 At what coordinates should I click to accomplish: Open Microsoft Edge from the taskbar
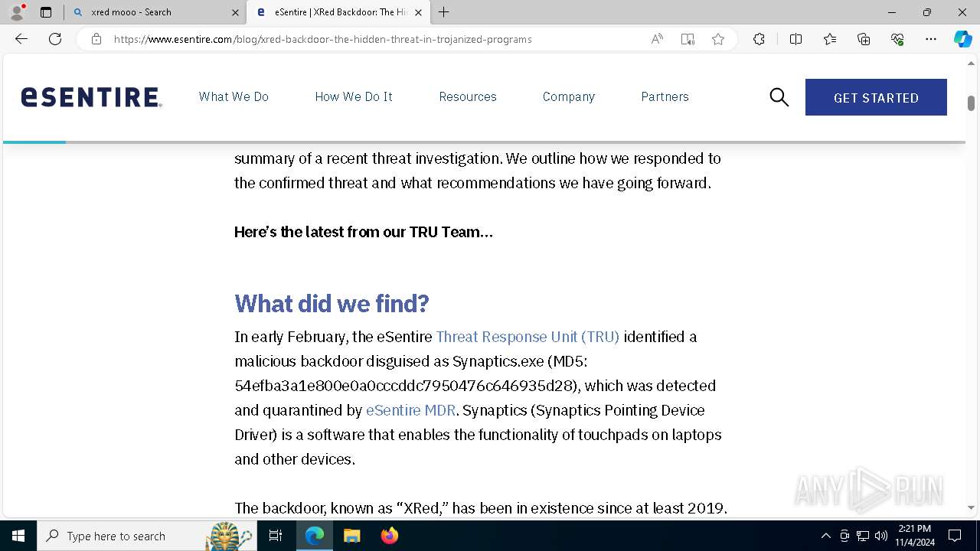(x=315, y=536)
